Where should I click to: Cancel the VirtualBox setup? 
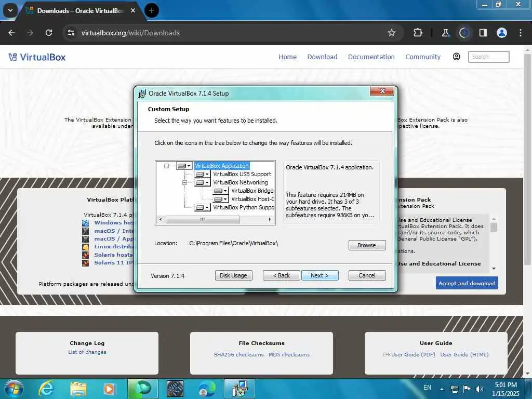(x=367, y=275)
